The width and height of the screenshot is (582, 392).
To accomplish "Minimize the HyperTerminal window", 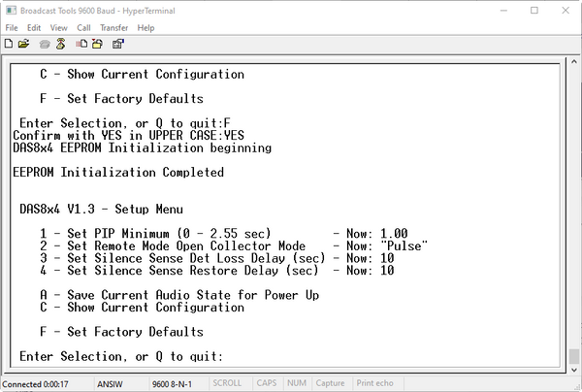I will (503, 11).
